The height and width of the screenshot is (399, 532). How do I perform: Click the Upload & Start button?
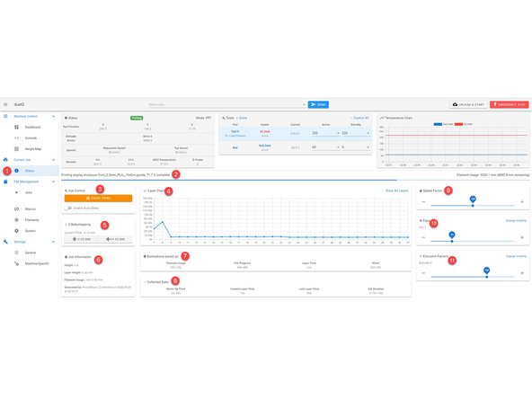(x=468, y=104)
